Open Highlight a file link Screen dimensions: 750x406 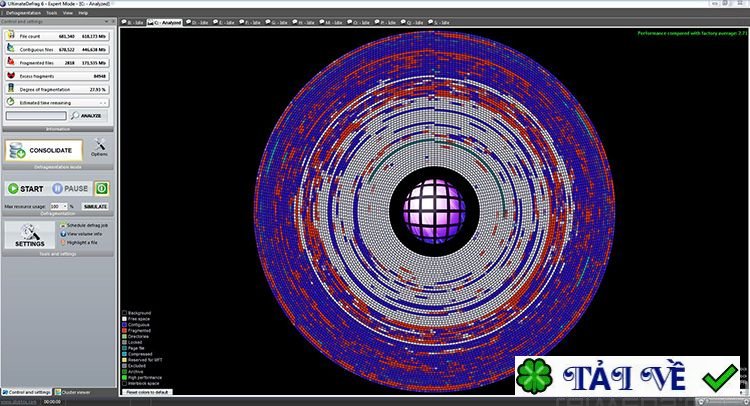point(82,242)
